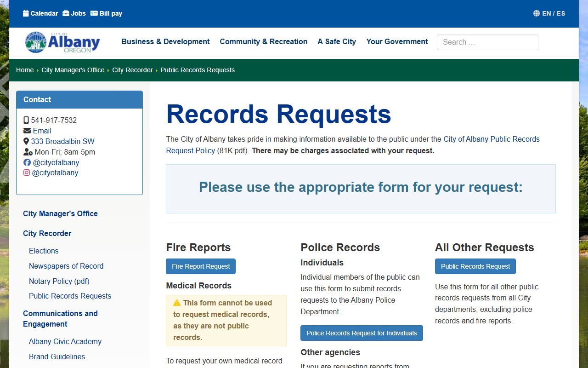Open the Facebook @cityofalbany link
588x368 pixels.
[x=56, y=162]
